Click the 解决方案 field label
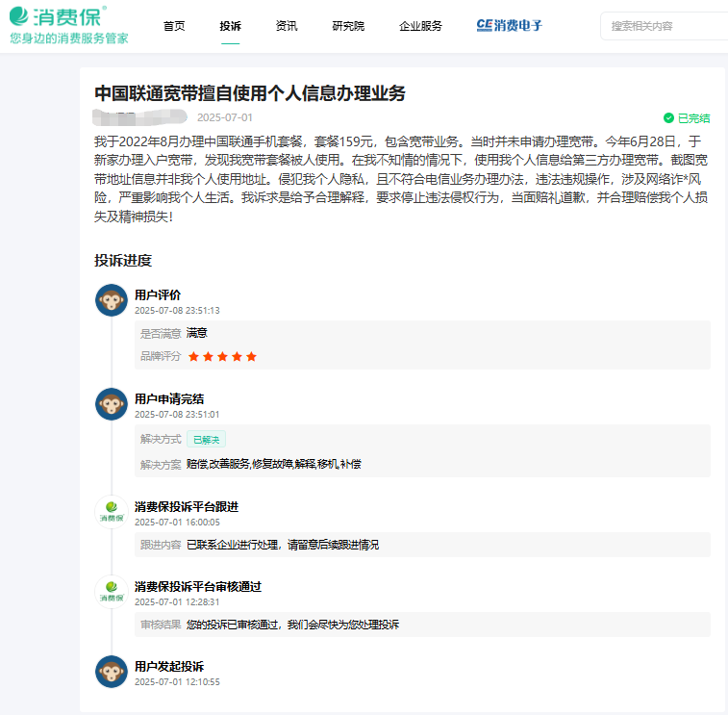This screenshot has height=715, width=728. [x=161, y=465]
